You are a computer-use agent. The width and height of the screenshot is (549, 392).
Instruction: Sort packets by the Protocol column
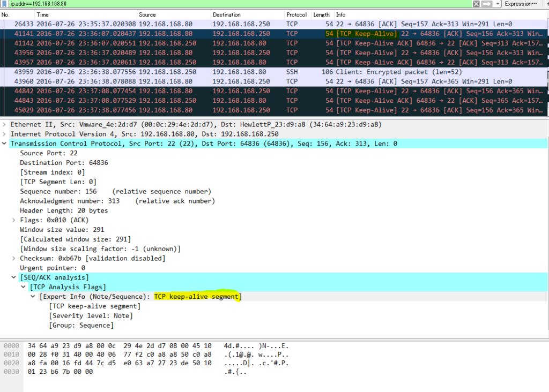[296, 14]
